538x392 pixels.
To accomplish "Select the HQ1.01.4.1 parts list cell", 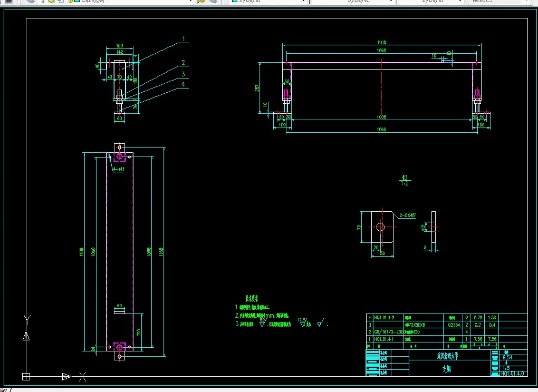I will [383, 339].
